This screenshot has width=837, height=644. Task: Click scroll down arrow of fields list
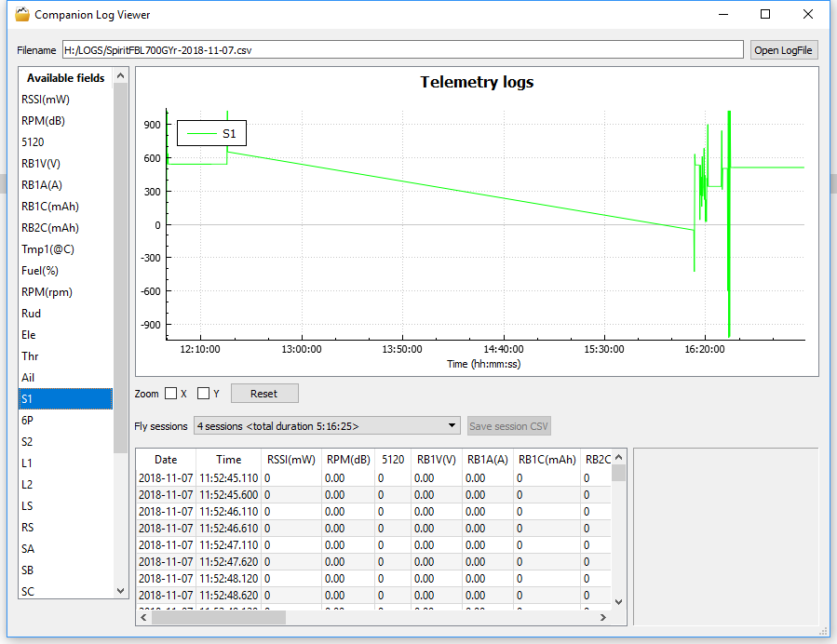[x=120, y=590]
